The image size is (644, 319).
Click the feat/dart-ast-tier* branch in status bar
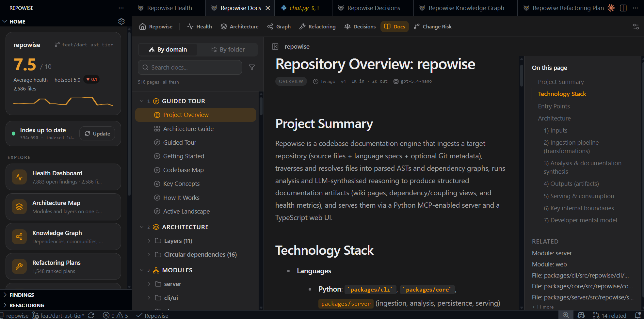point(58,315)
